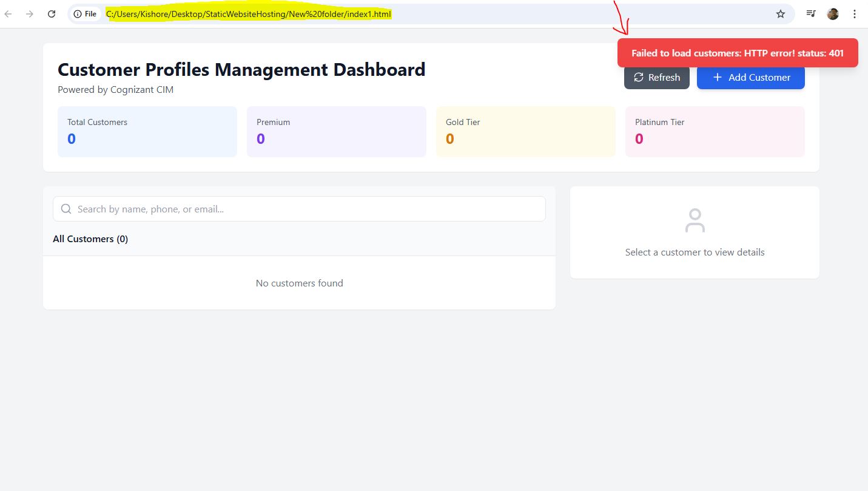Open the Chrome three-dot menu
The image size is (868, 491).
pyautogui.click(x=855, y=14)
